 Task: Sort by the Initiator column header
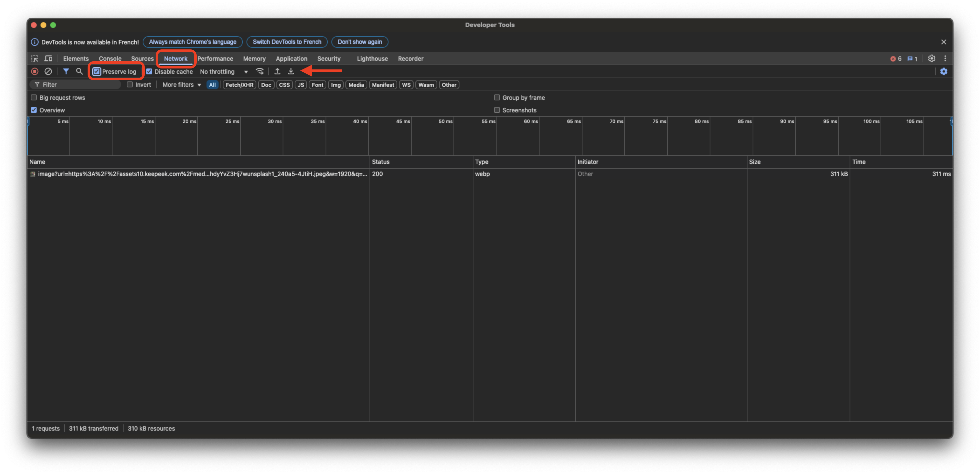point(661,162)
